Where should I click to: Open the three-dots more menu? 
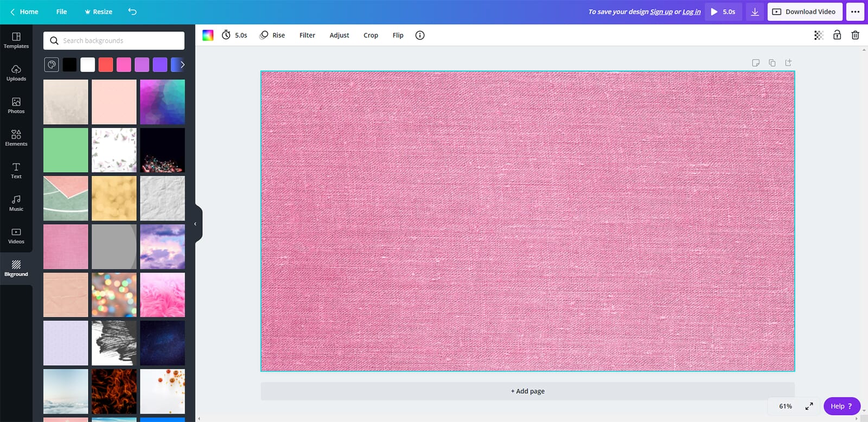coord(855,11)
